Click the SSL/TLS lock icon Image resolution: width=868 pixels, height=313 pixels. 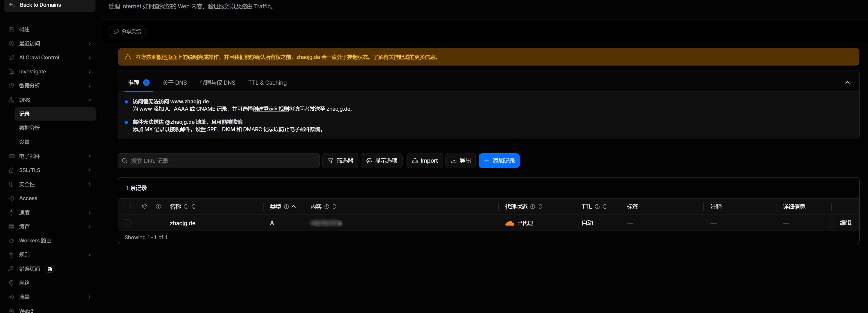[12, 170]
